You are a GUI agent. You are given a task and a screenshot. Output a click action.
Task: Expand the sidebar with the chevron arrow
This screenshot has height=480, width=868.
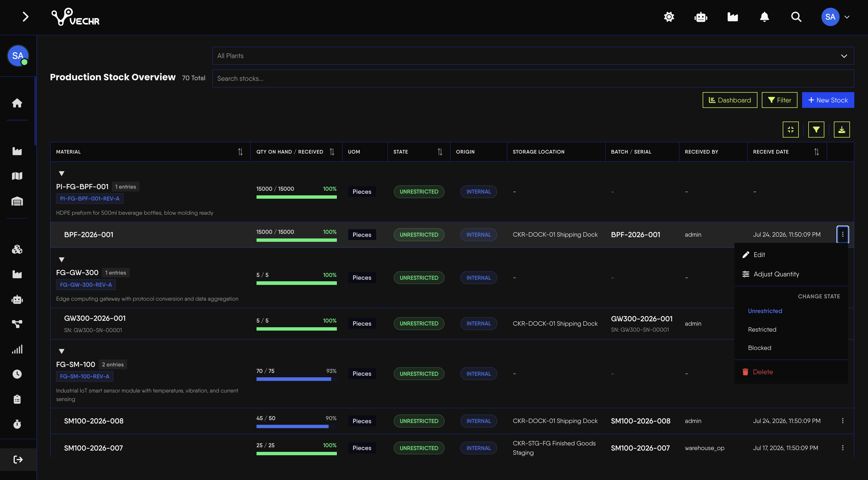pyautogui.click(x=25, y=17)
